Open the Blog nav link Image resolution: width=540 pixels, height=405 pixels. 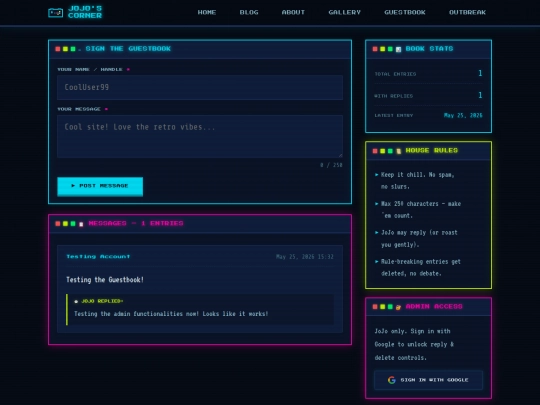[x=249, y=12]
